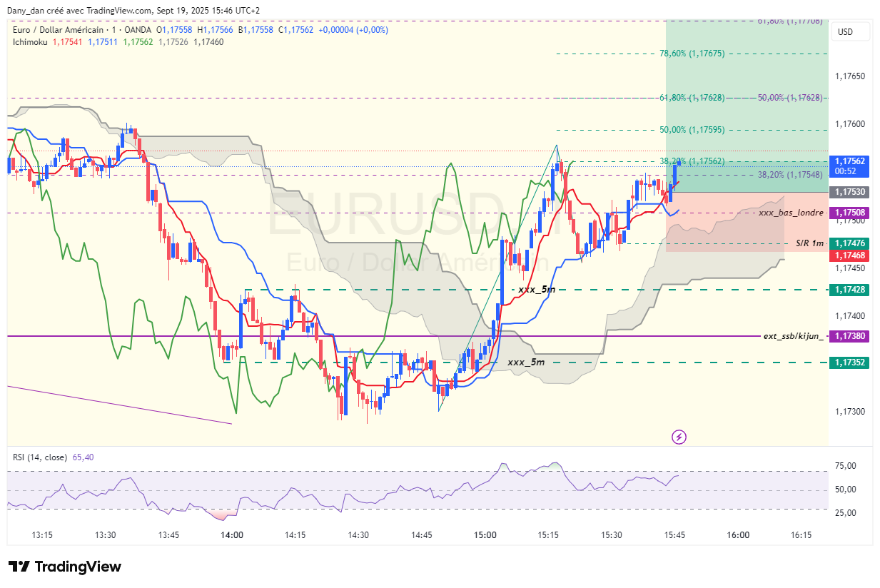Select the RSI (14, close) indicator label
880x588 pixels.
click(x=40, y=457)
